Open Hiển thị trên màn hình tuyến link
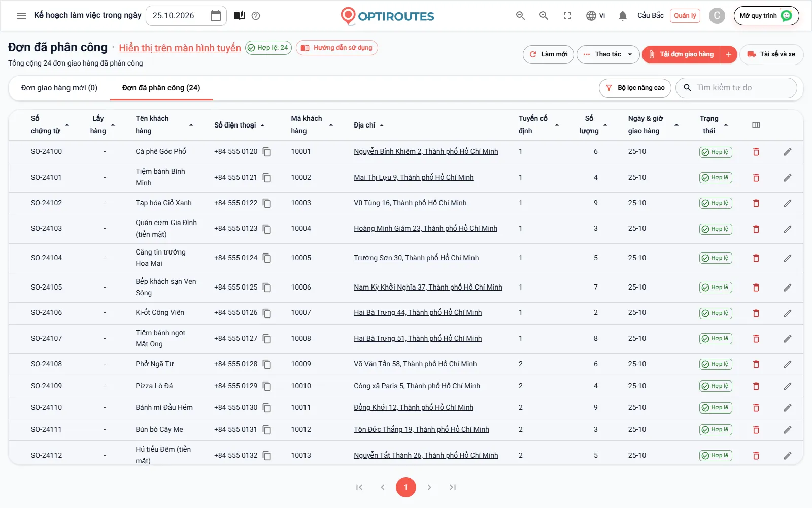812x508 pixels. 180,48
